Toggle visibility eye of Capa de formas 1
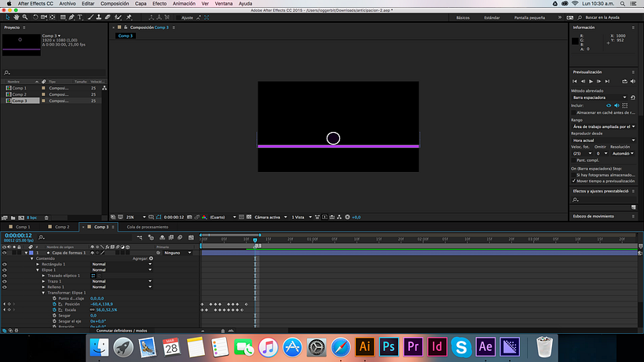 [x=5, y=253]
